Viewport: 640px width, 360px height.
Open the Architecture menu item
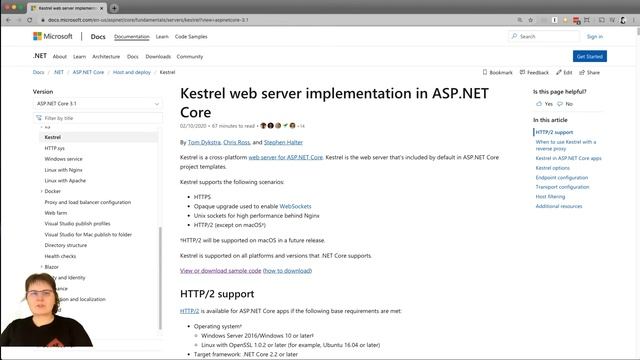106,57
